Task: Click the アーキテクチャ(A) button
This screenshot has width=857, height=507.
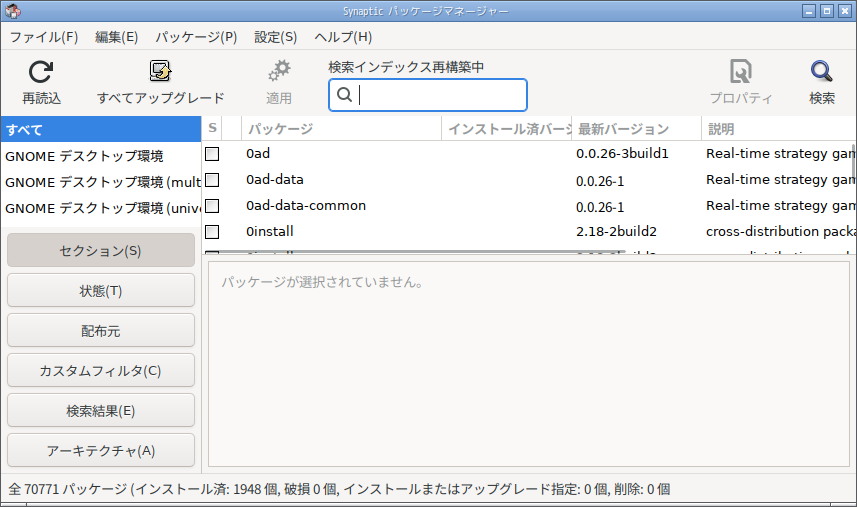Action: pos(101,450)
